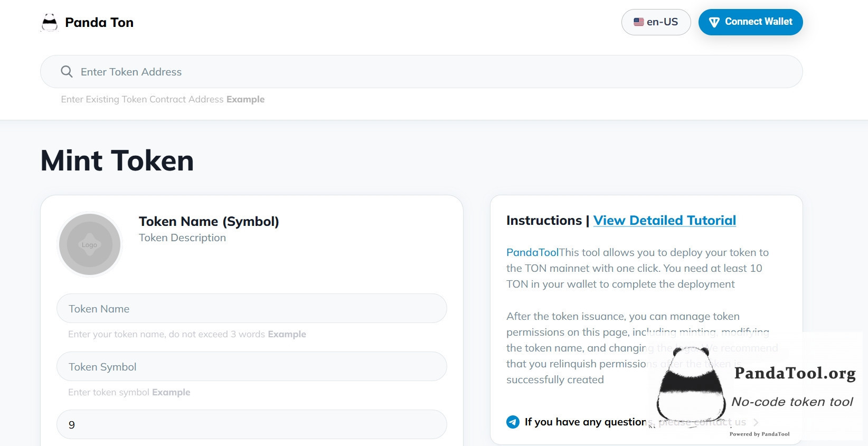Viewport: 868px width, 446px height.
Task: Click the TON icon in Connect Wallet
Action: (714, 22)
